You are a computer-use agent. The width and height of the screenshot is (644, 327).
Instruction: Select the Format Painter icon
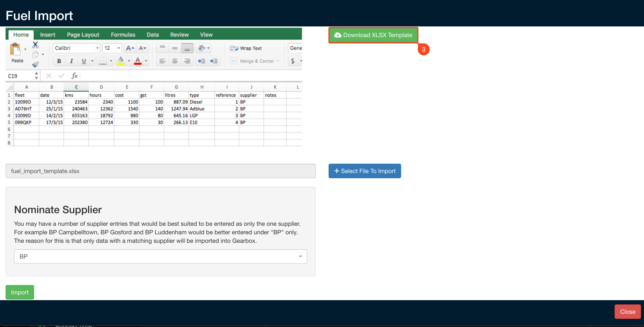point(36,64)
